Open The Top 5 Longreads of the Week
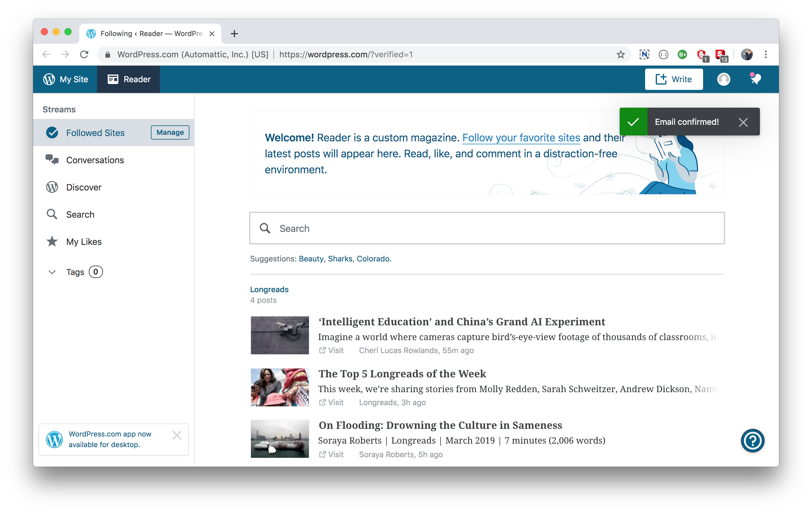Image resolution: width=812 pixels, height=514 pixels. click(x=402, y=374)
